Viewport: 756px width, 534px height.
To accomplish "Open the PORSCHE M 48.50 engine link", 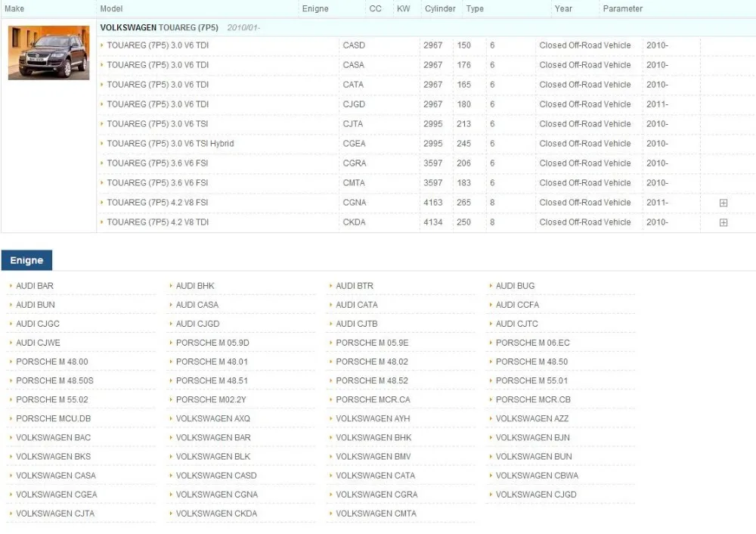I will coord(531,362).
